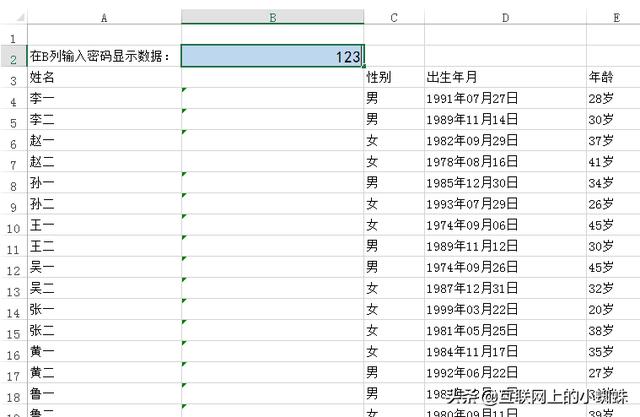The height and width of the screenshot is (417, 640).
Task: Click gender cell in 李一 row
Action: (x=394, y=98)
